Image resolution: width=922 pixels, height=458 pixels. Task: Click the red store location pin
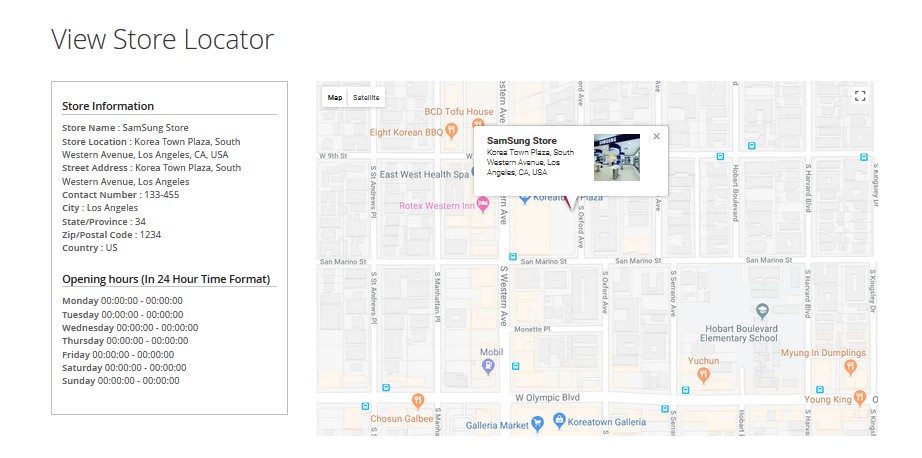(x=569, y=203)
